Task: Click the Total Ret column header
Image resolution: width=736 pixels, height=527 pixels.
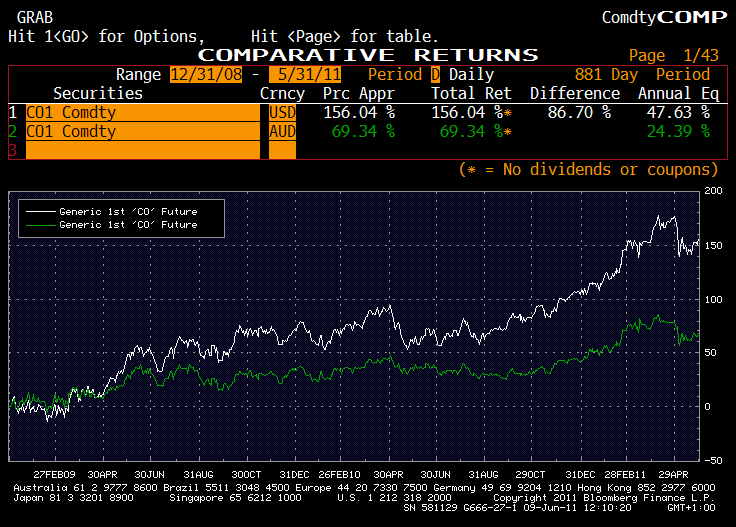Action: pos(471,93)
